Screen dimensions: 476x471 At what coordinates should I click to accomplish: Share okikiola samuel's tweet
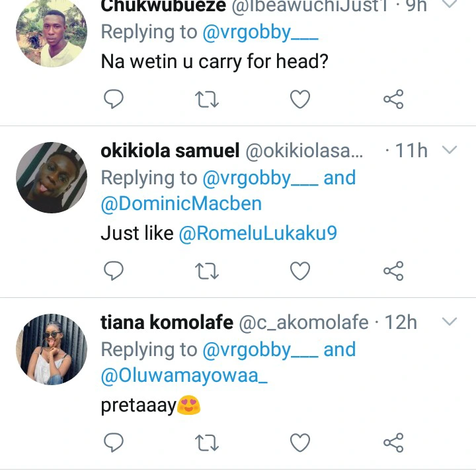[x=393, y=271]
